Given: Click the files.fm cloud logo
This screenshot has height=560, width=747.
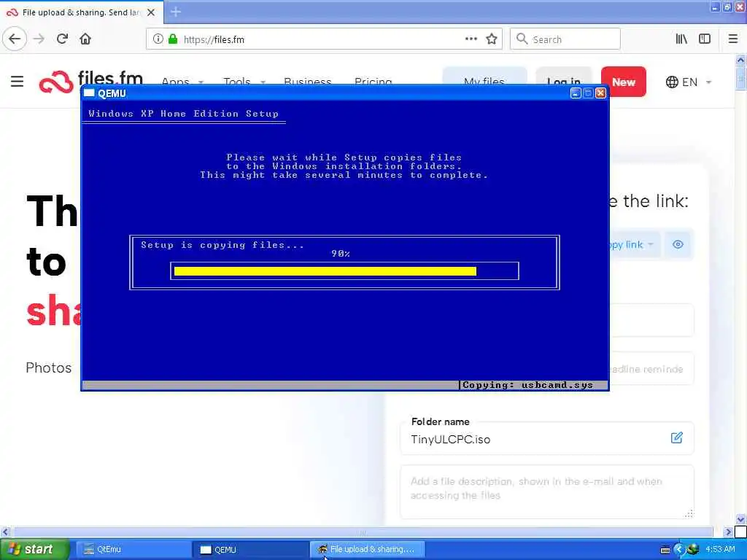Looking at the screenshot, I should [56, 82].
